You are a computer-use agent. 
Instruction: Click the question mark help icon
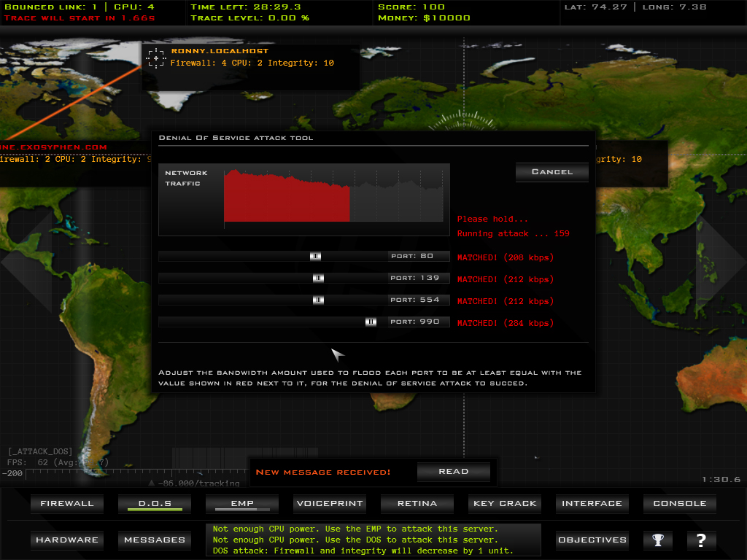click(x=701, y=540)
